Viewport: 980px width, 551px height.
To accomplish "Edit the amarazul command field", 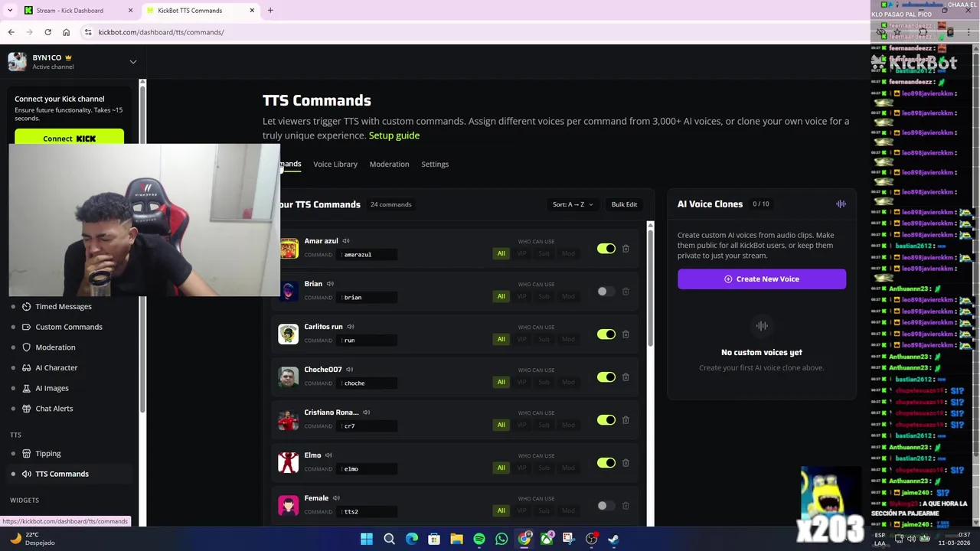I will click(x=367, y=254).
